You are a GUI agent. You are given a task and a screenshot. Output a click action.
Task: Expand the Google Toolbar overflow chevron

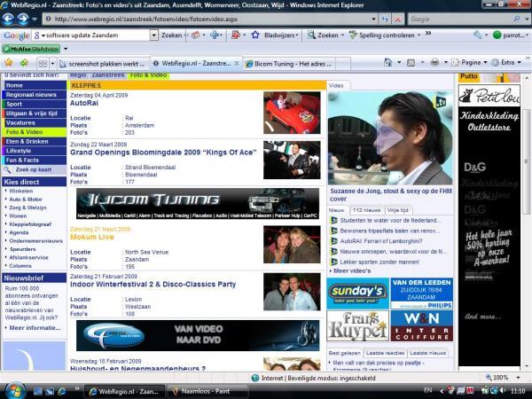[x=428, y=34]
